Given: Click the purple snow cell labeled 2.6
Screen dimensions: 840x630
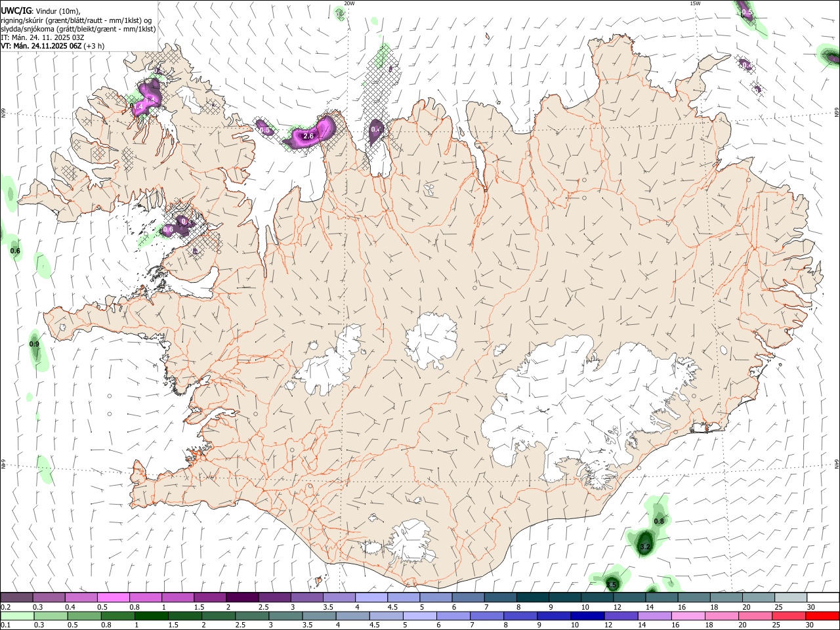Looking at the screenshot, I should (310, 133).
